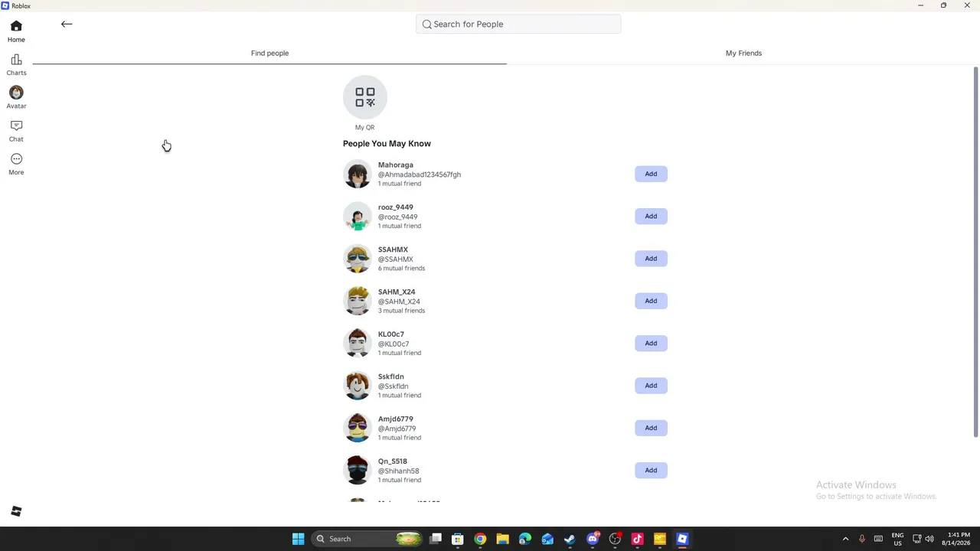Open KL00c7's avatar picture
This screenshot has height=551, width=980.
357,343
